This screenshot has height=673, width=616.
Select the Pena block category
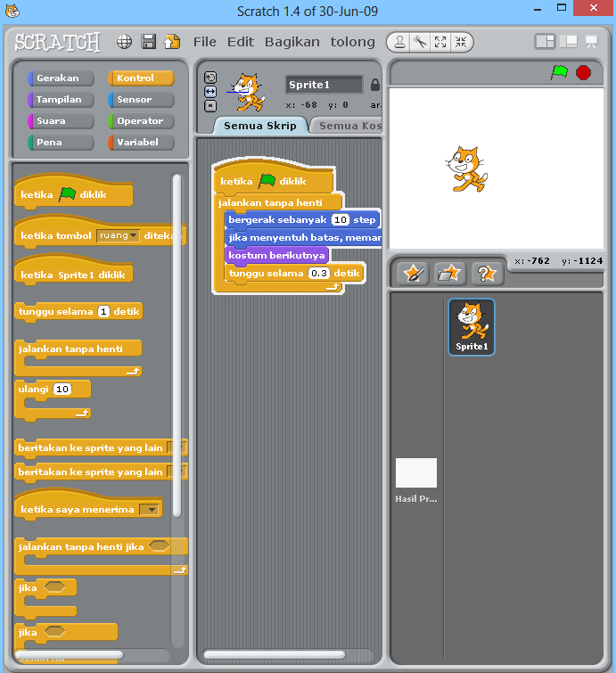click(61, 143)
